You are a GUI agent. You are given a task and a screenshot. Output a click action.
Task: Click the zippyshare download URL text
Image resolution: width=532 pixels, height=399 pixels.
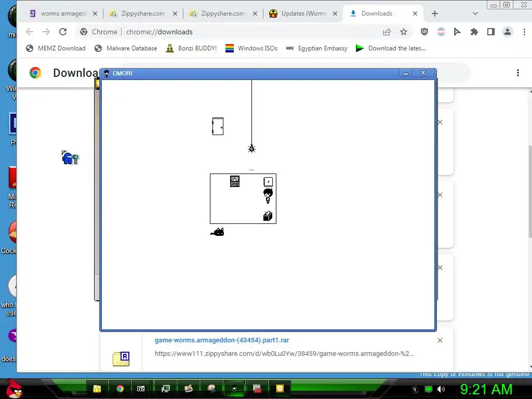coord(284,353)
